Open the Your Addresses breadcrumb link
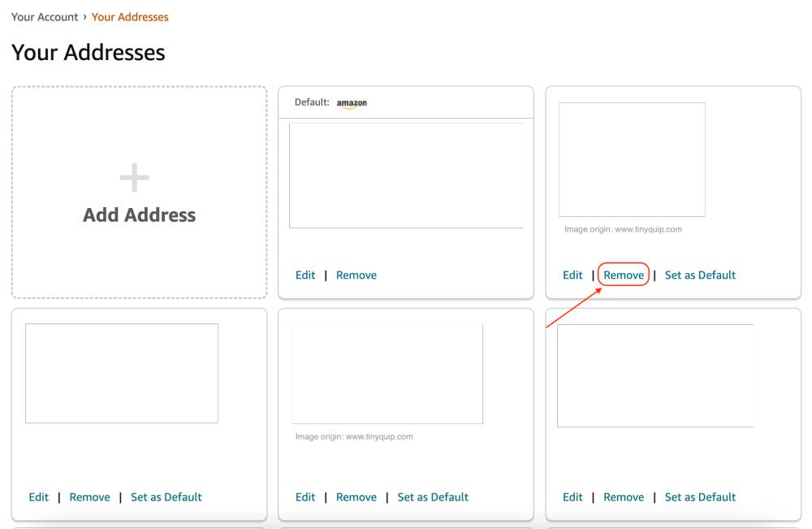 click(x=130, y=16)
